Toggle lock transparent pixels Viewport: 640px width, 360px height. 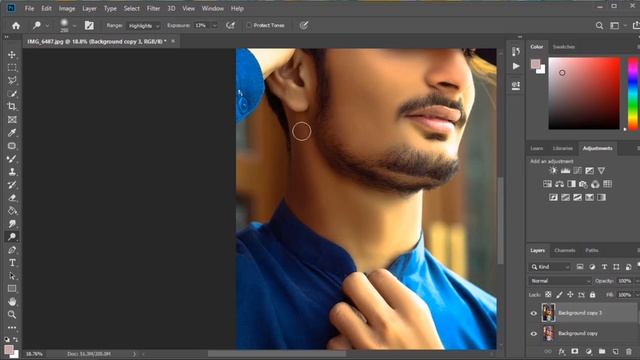(x=548, y=294)
